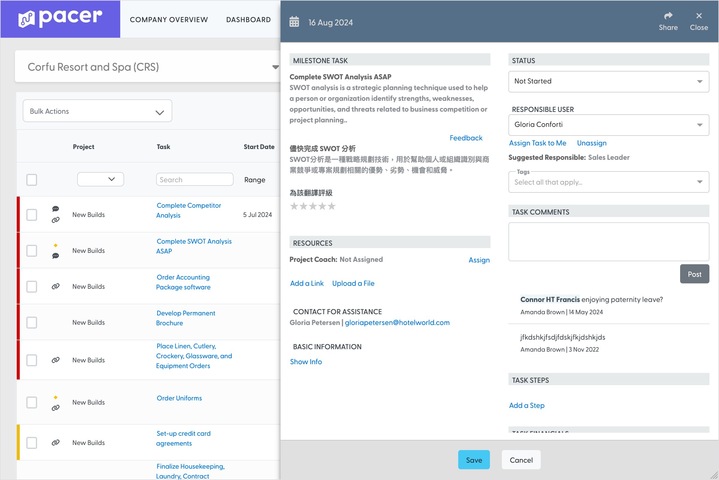Click link icon on Order Uniforms row
The height and width of the screenshot is (480, 719).
pyautogui.click(x=55, y=408)
